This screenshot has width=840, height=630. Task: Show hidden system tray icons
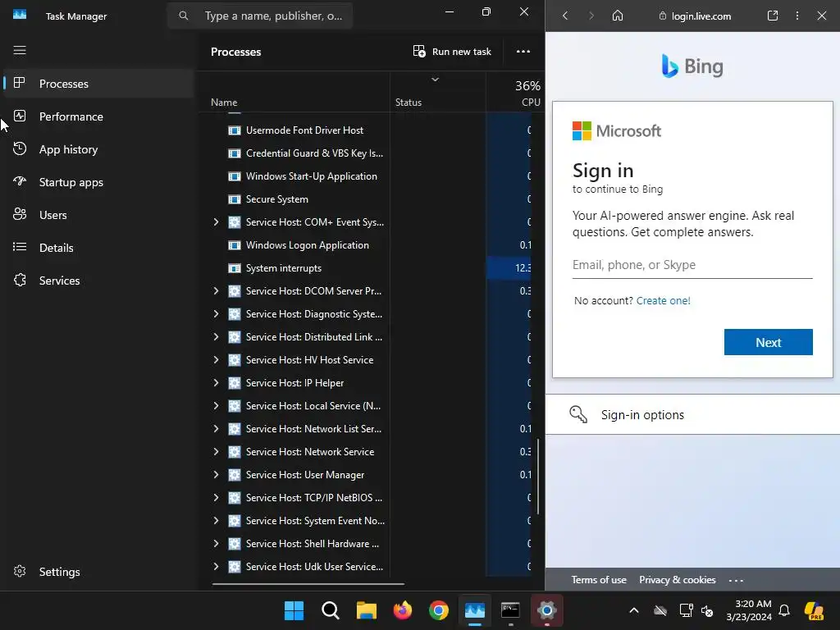[634, 610]
